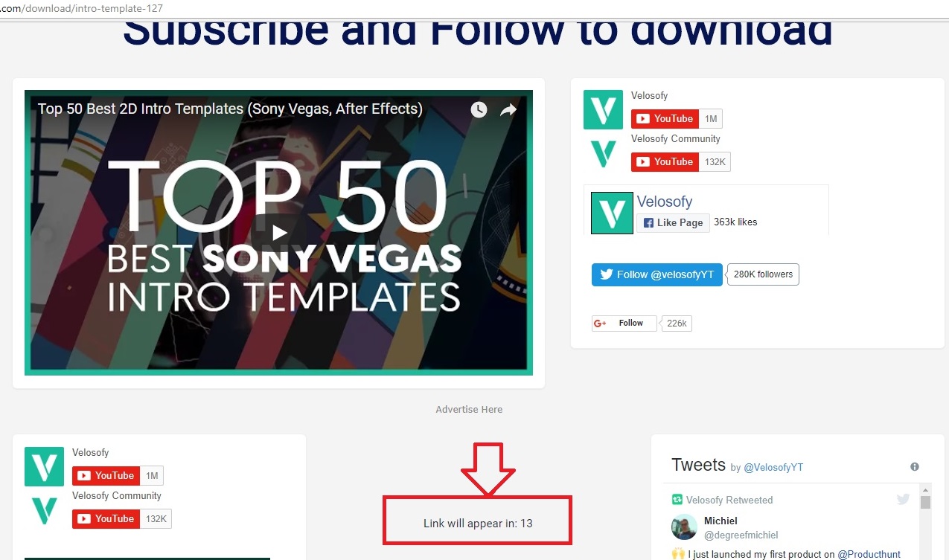Subscribe to Velosofy via top-right YouTube button
Image resolution: width=949 pixels, height=560 pixels.
point(665,119)
